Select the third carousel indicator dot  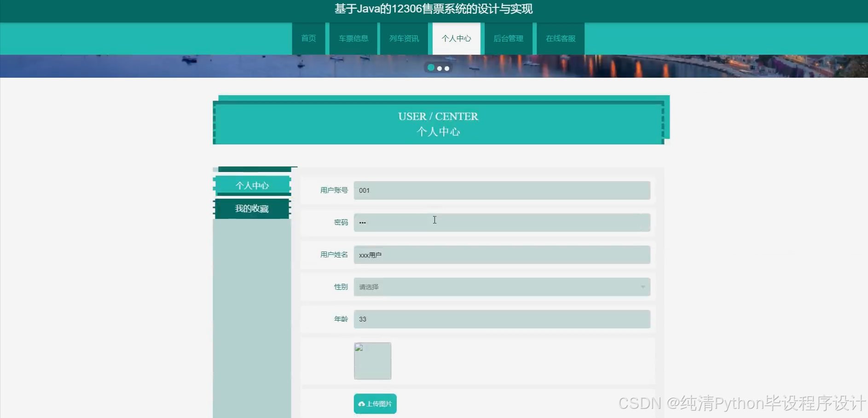pos(447,68)
